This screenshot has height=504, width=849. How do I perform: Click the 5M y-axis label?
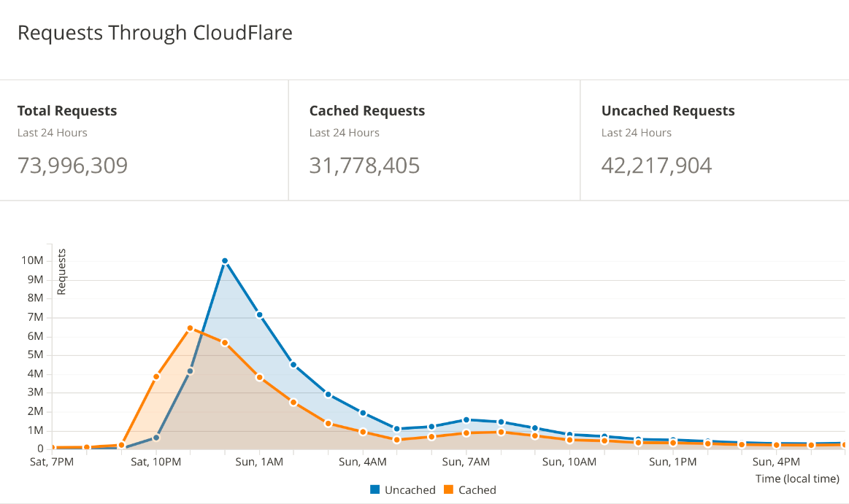[35, 354]
